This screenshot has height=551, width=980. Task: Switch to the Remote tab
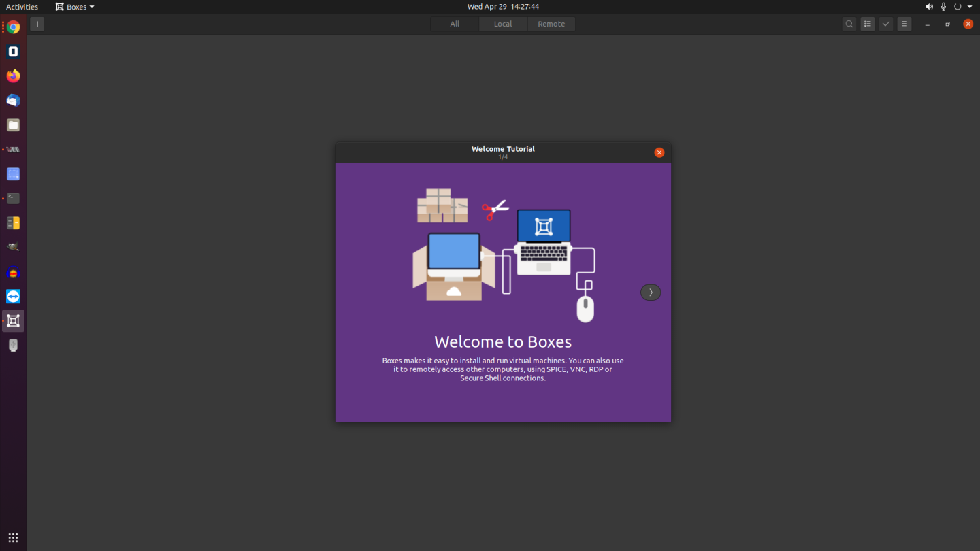(x=551, y=23)
